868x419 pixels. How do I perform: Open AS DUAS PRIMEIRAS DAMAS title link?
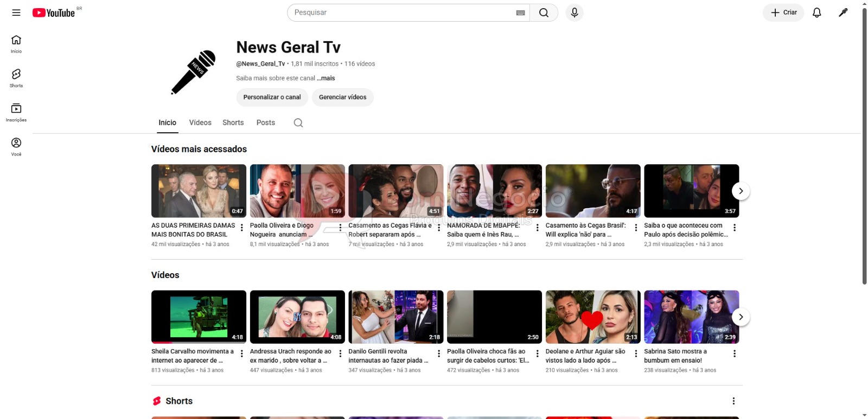(193, 230)
